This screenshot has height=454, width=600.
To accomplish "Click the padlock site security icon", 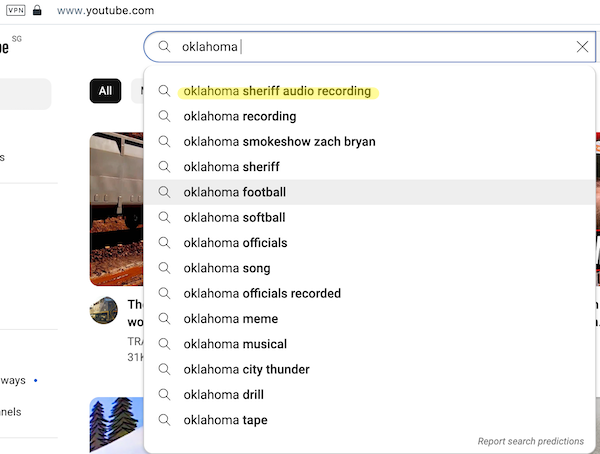I will coord(37,10).
